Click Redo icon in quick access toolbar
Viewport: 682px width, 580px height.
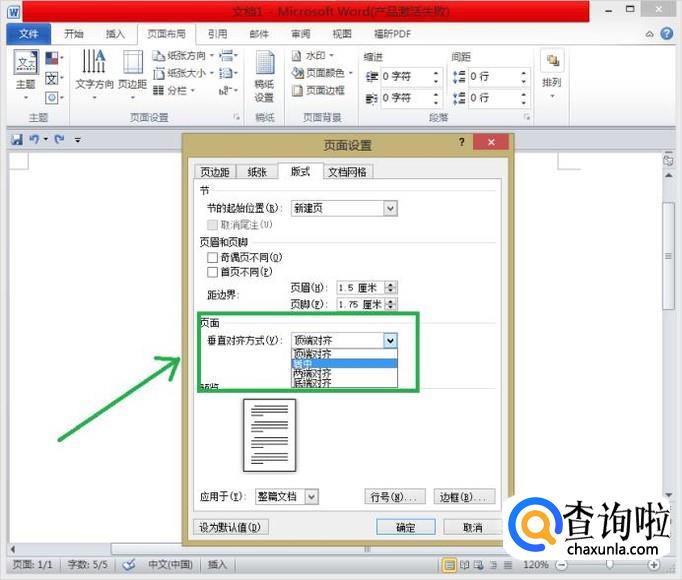coord(59,140)
